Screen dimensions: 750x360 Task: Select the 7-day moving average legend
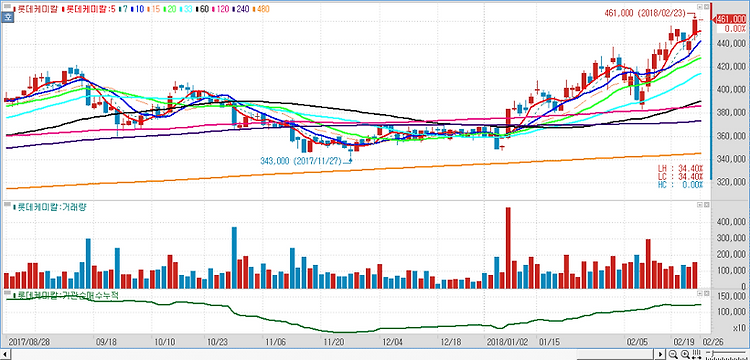pyautogui.click(x=122, y=9)
